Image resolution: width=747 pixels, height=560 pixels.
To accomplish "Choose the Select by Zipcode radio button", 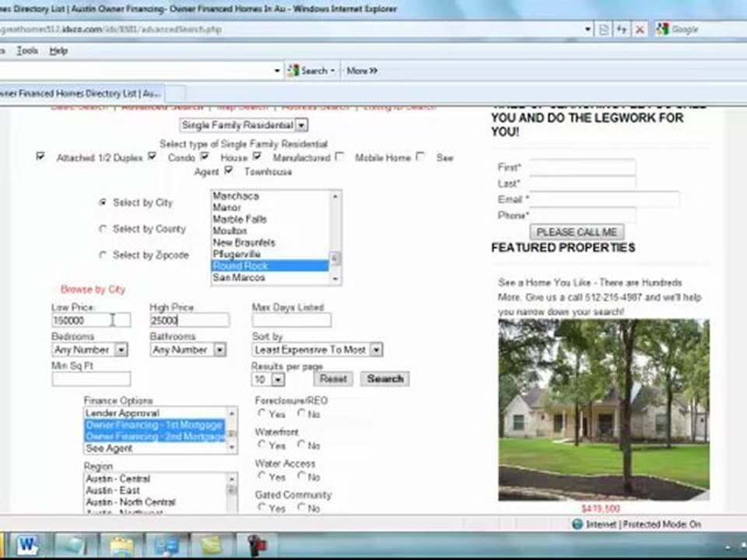I will click(103, 255).
